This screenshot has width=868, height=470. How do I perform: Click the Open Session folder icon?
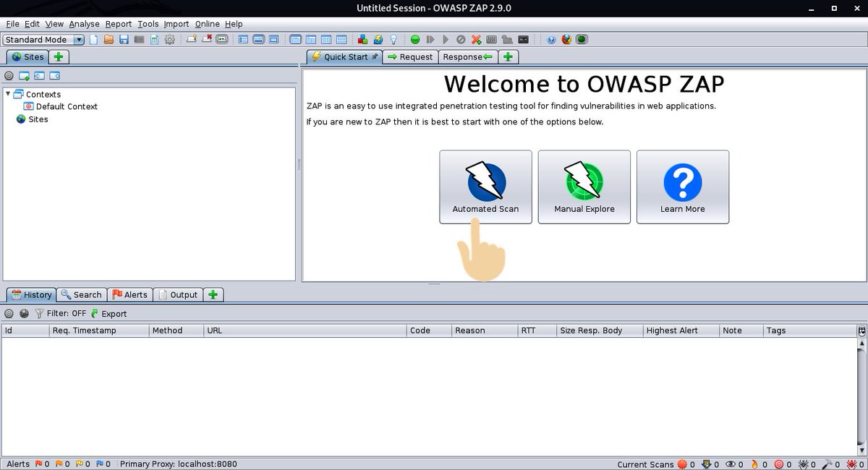click(x=109, y=40)
